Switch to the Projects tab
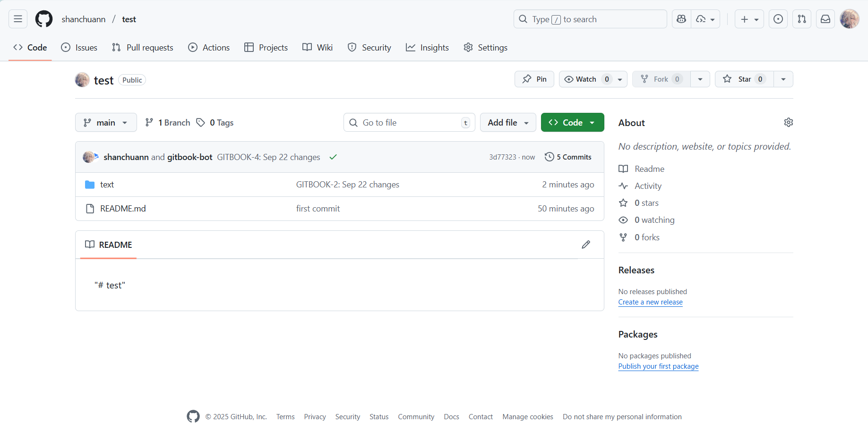This screenshot has width=868, height=431. tap(266, 47)
